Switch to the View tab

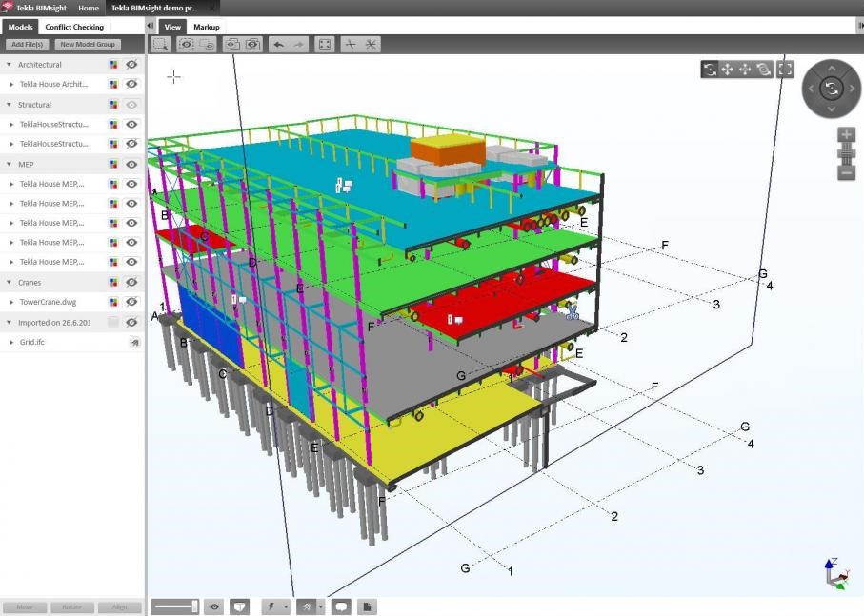pyautogui.click(x=172, y=27)
